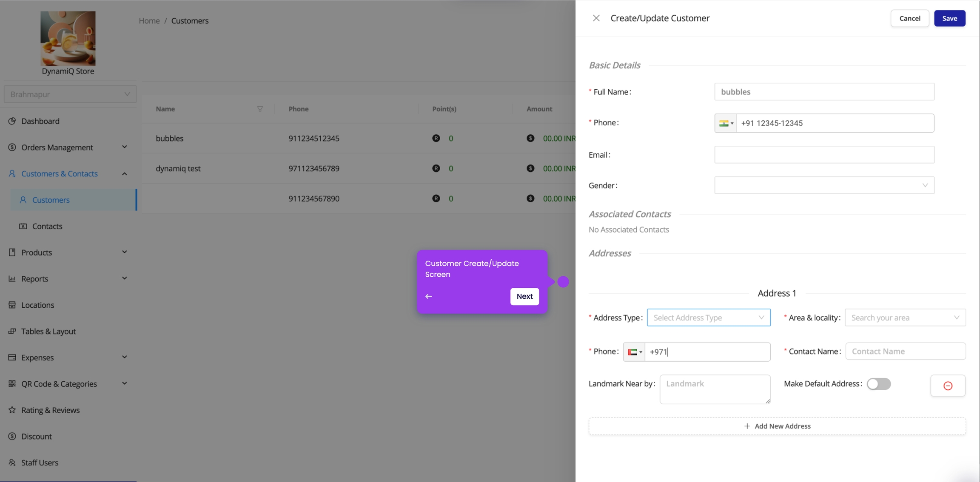This screenshot has height=482, width=980.
Task: Click the filter icon in Name column
Action: [259, 109]
